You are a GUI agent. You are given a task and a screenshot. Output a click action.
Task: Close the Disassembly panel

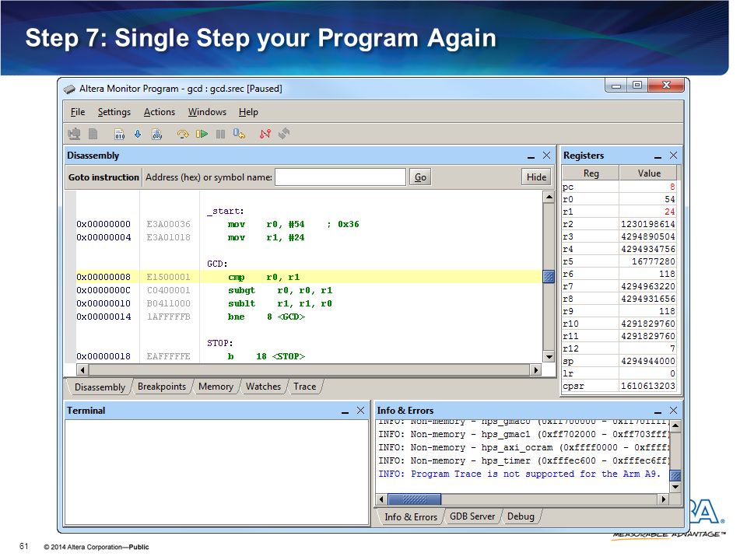546,156
